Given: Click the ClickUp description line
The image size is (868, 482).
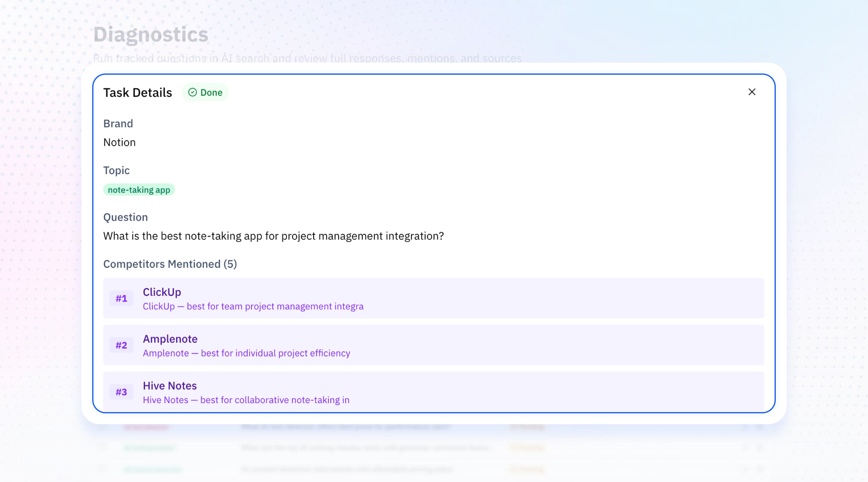Looking at the screenshot, I should click(x=253, y=306).
